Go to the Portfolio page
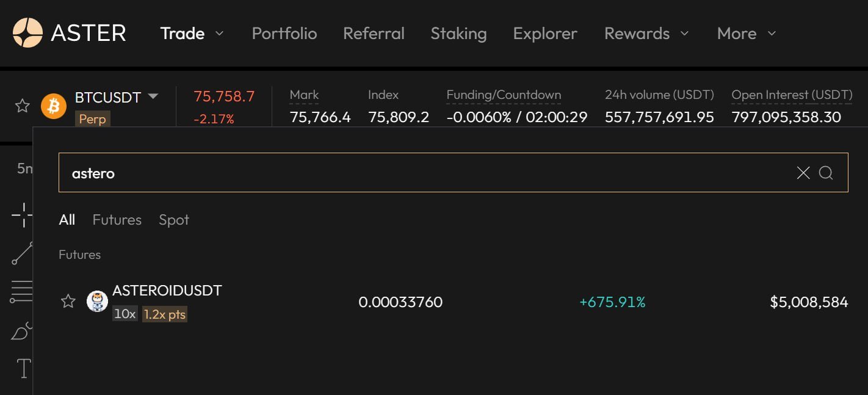The height and width of the screenshot is (395, 868). point(284,34)
